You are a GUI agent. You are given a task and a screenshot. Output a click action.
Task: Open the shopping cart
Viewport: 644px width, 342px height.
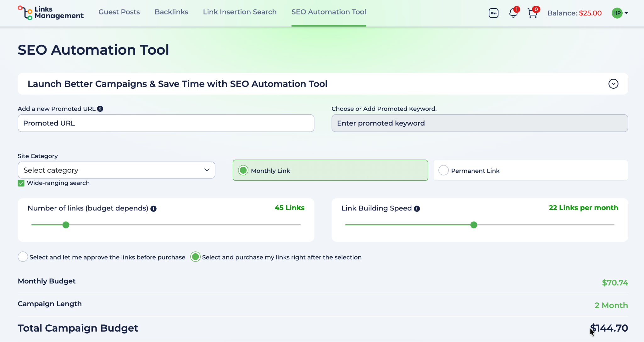[x=533, y=13]
